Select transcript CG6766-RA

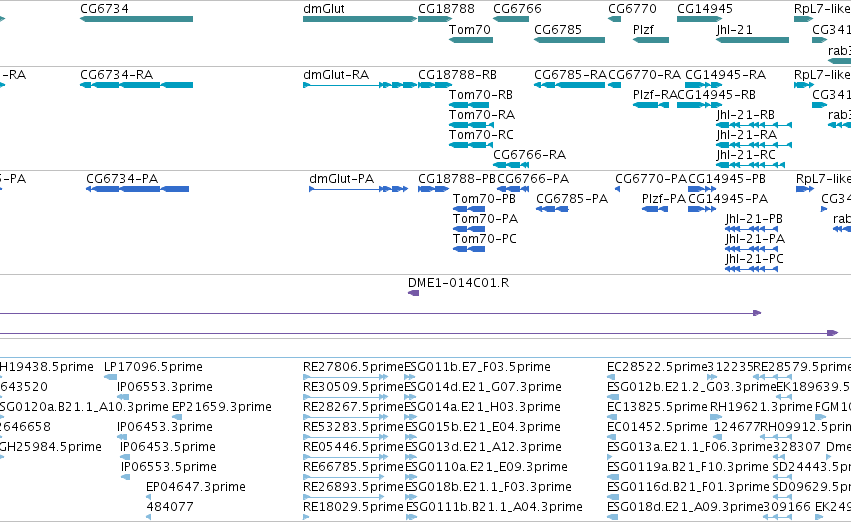pyautogui.click(x=530, y=155)
